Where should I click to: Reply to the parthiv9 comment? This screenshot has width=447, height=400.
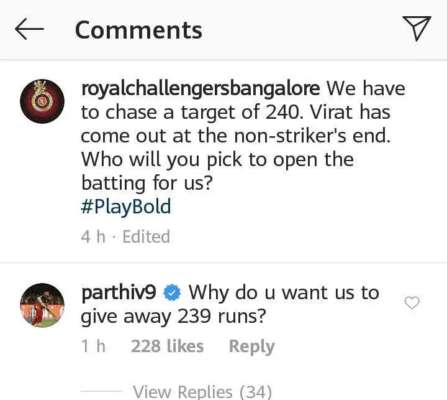[x=252, y=346]
